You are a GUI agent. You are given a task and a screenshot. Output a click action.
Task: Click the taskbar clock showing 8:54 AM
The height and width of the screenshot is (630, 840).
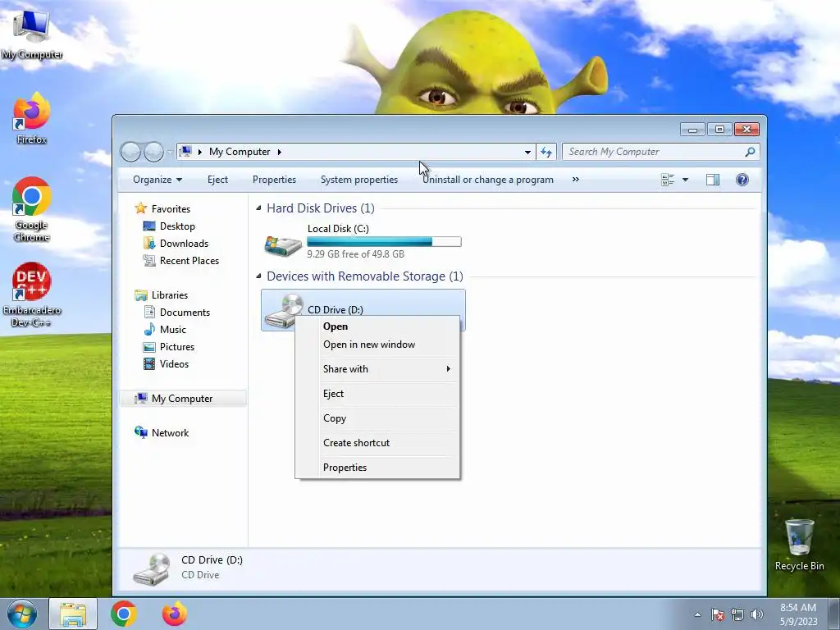pos(798,614)
